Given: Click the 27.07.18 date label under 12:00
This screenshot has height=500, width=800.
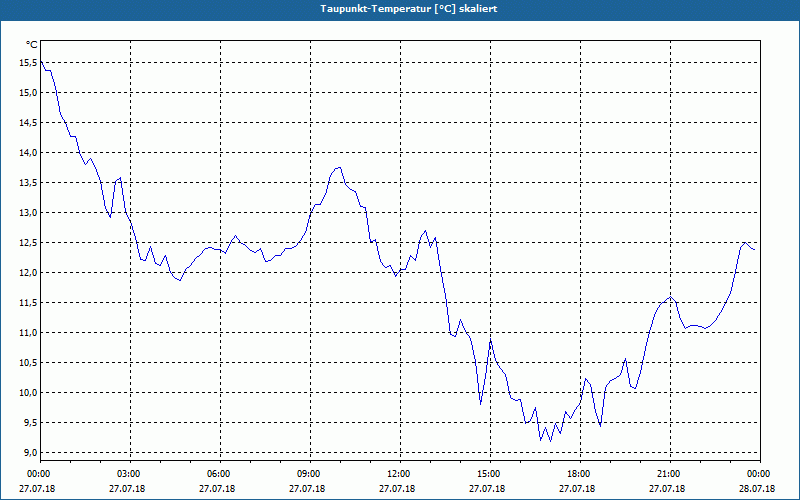Looking at the screenshot, I should [397, 489].
